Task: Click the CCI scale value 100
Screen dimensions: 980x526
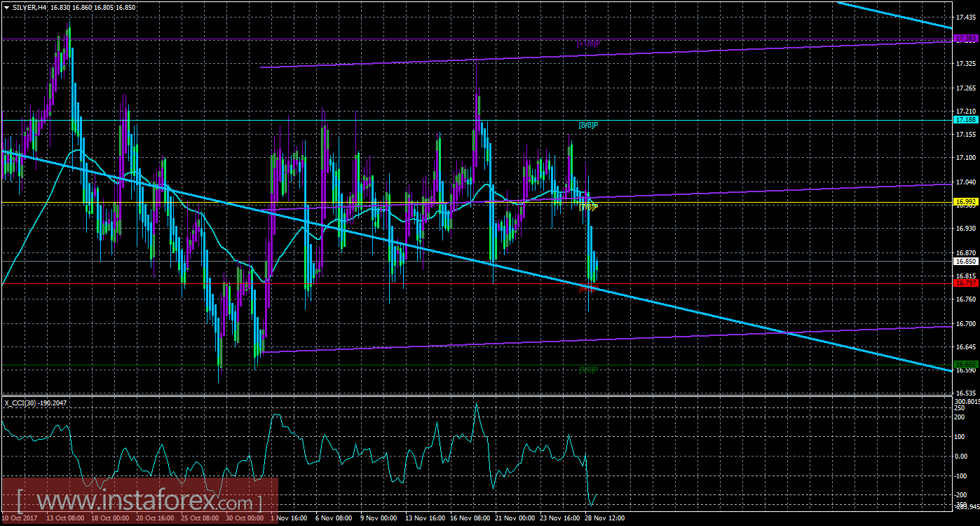Action: click(960, 436)
